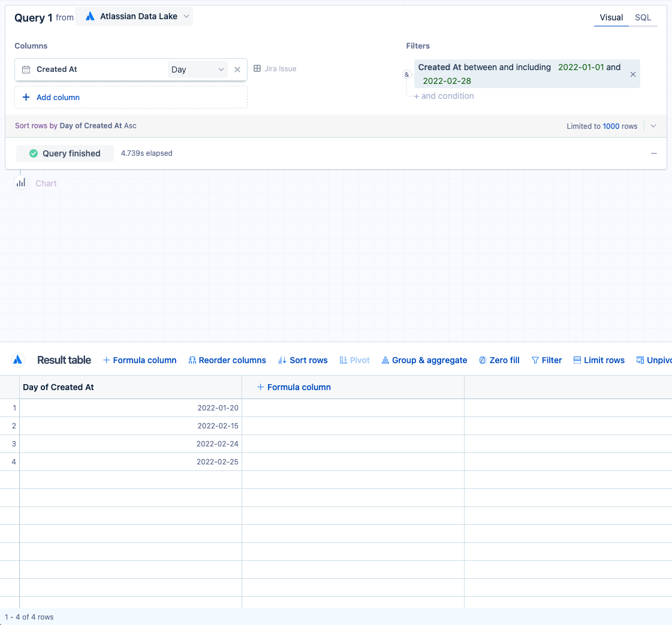Click the Group & aggregate icon
672x625 pixels.
[385, 360]
